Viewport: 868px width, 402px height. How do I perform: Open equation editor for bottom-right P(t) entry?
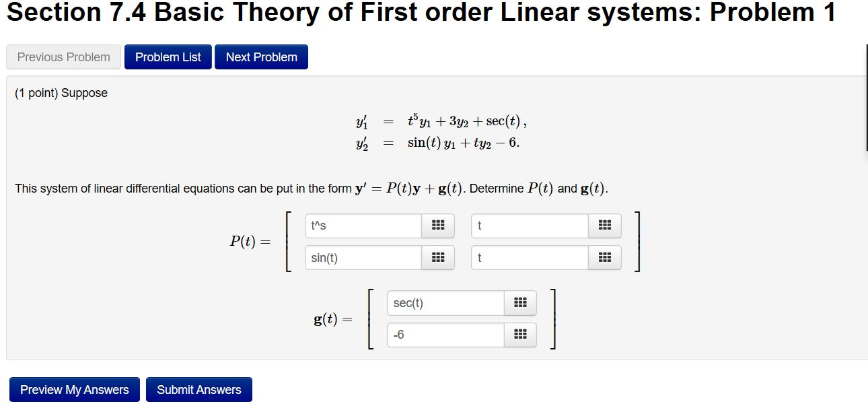point(604,257)
